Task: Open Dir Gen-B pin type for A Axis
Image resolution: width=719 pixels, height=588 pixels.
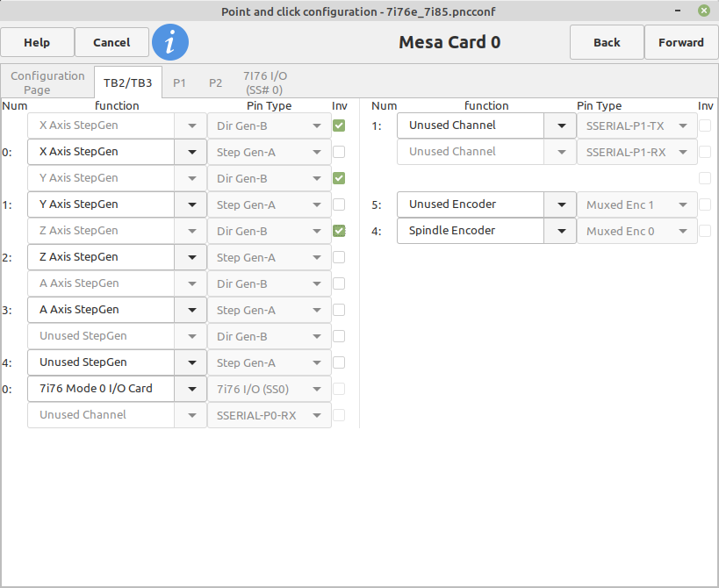Action: pyautogui.click(x=270, y=283)
